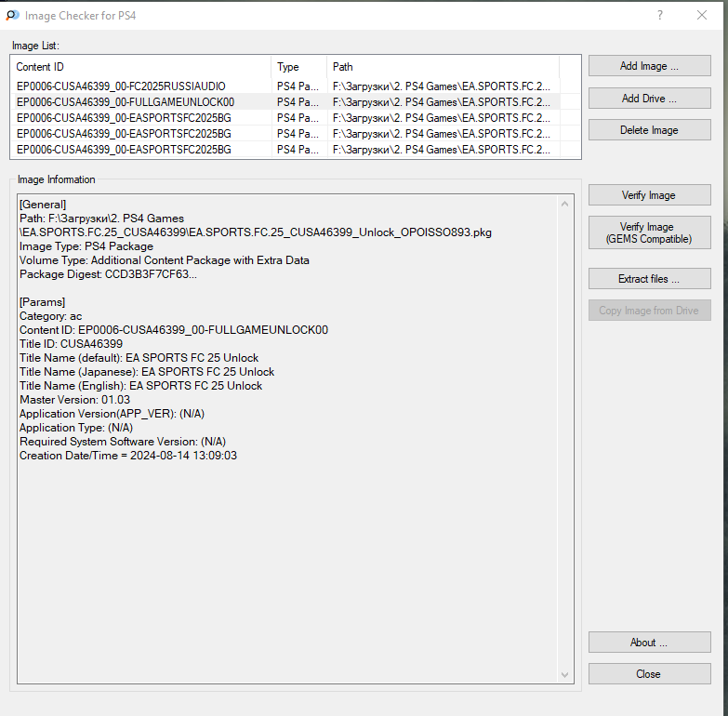Click the Creation Date/Time line

coord(128,456)
